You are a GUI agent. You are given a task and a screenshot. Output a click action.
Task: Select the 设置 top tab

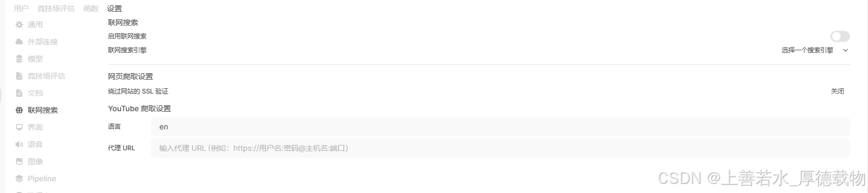pyautogui.click(x=114, y=9)
